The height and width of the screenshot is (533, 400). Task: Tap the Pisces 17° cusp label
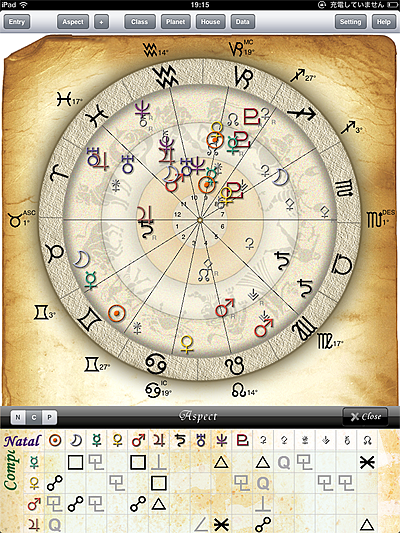pos(69,99)
